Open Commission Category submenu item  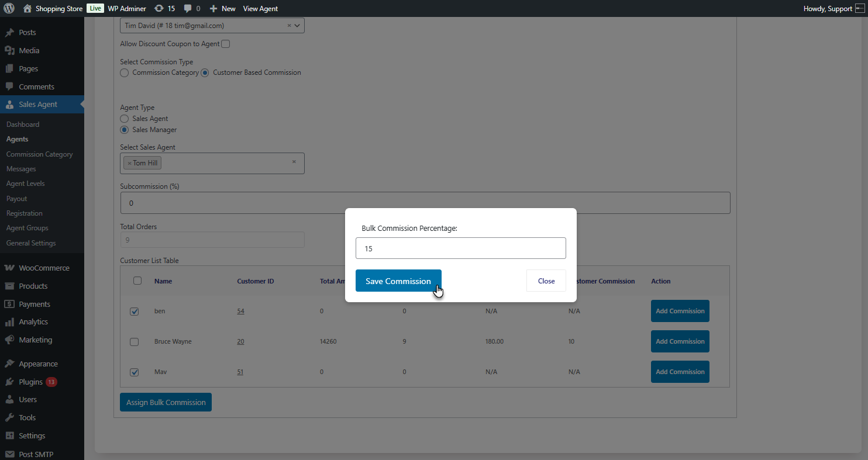(40, 154)
